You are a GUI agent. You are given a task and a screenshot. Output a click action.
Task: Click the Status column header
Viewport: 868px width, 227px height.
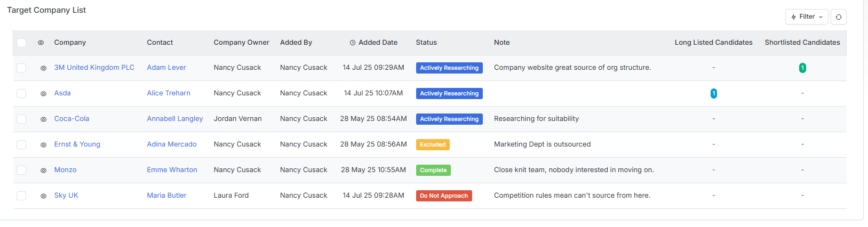tap(426, 43)
